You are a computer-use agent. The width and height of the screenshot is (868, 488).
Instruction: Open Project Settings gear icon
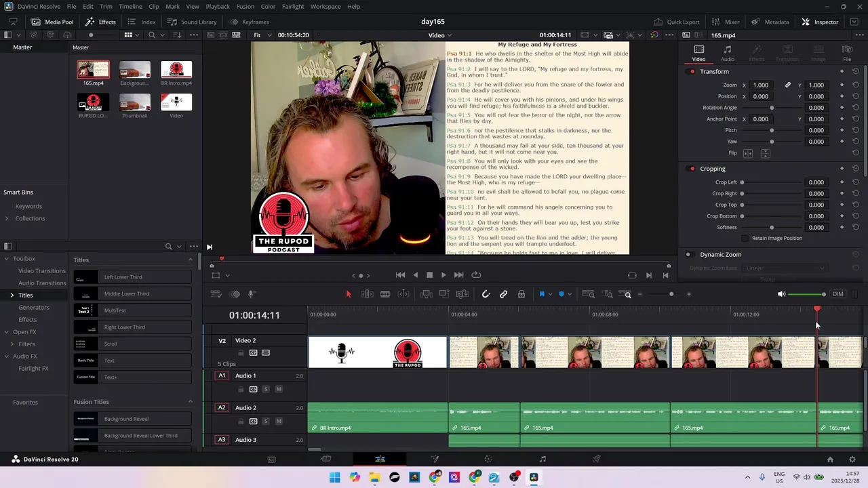854,460
